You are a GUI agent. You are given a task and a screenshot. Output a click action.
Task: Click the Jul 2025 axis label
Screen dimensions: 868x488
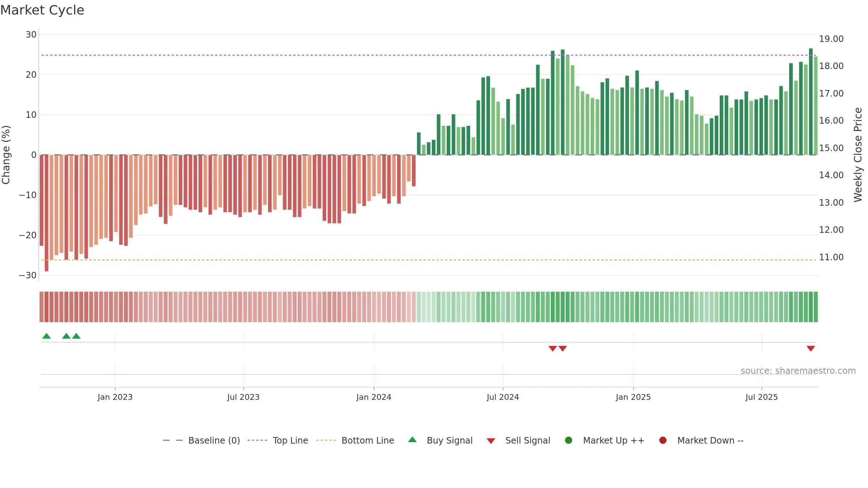[762, 397]
